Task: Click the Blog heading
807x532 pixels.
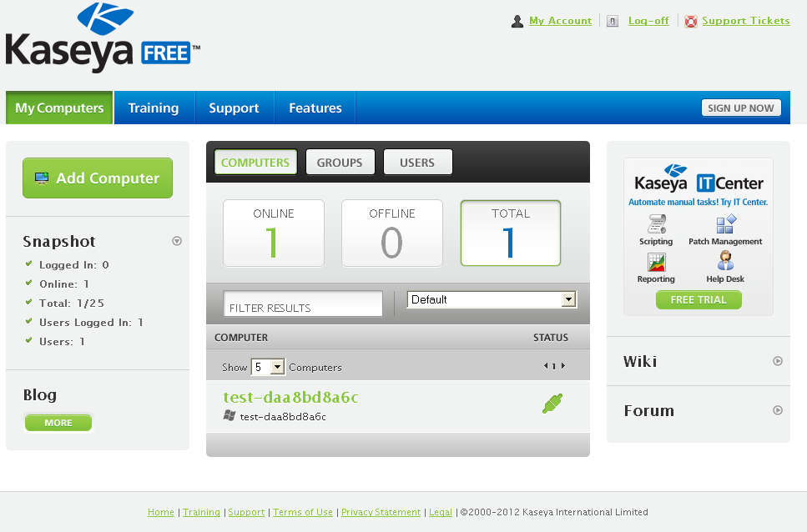Action: pyautogui.click(x=39, y=394)
